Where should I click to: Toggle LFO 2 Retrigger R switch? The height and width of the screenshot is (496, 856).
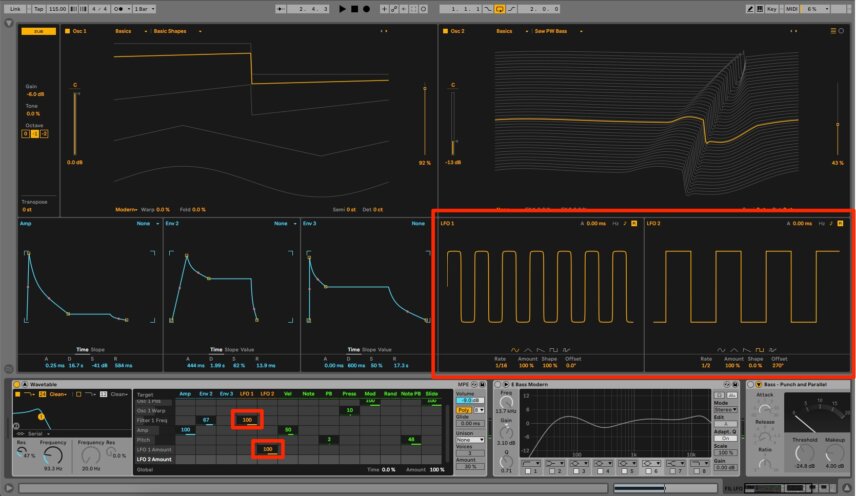(840, 223)
